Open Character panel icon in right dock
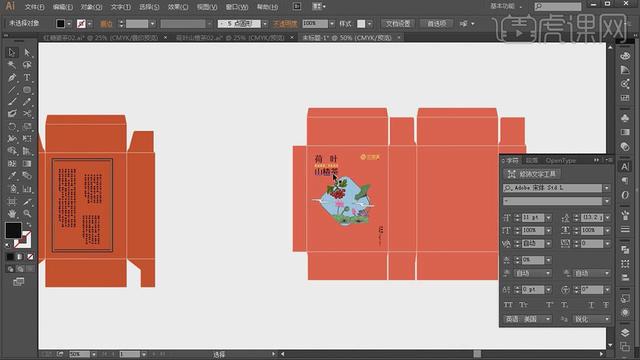The image size is (640, 360). coord(625,167)
